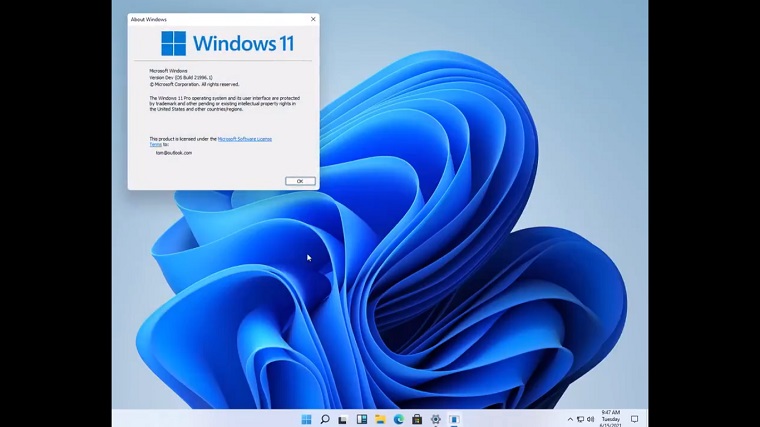Open the notification center icon
This screenshot has width=760, height=427.
634,419
